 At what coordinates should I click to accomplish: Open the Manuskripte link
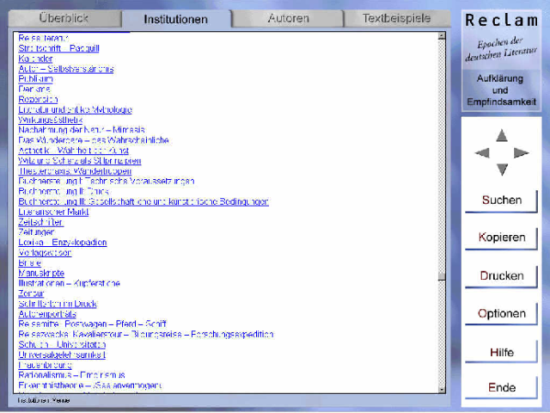coord(41,273)
